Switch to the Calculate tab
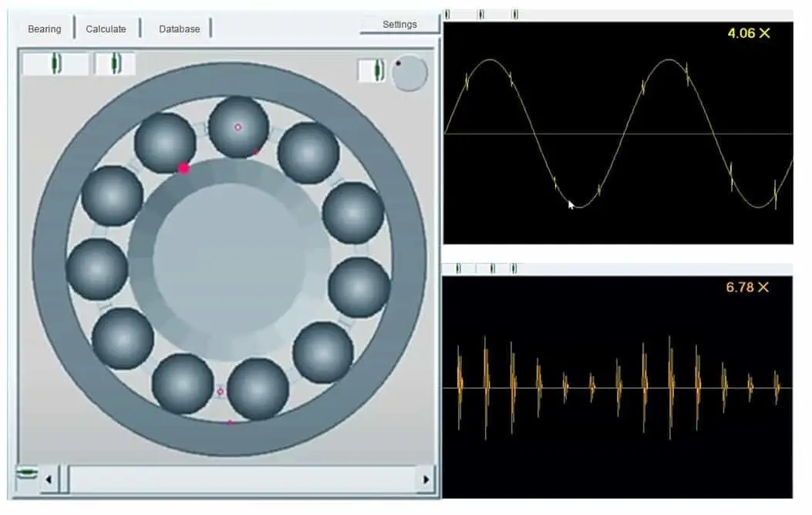The image size is (812, 515). (x=106, y=29)
